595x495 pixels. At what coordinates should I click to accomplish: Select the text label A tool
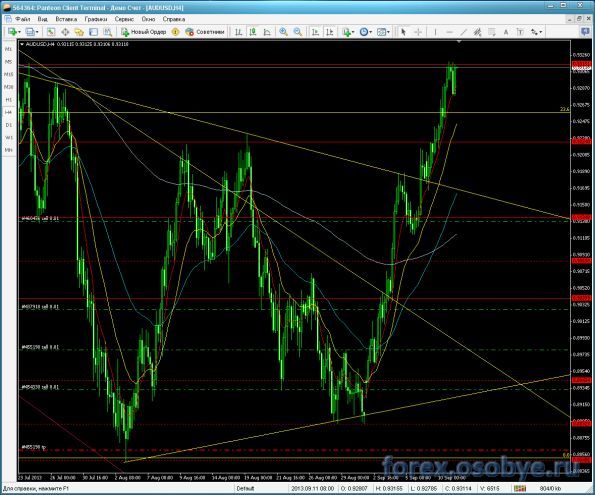coord(506,32)
